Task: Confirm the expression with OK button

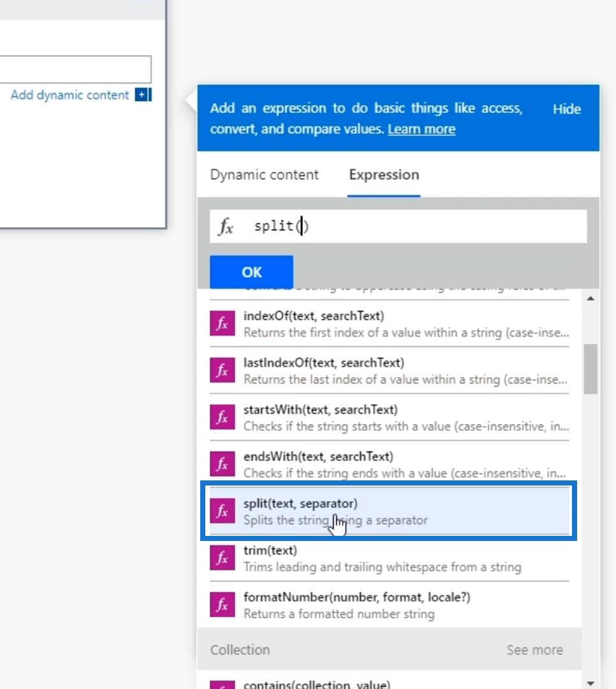Action: tap(251, 272)
